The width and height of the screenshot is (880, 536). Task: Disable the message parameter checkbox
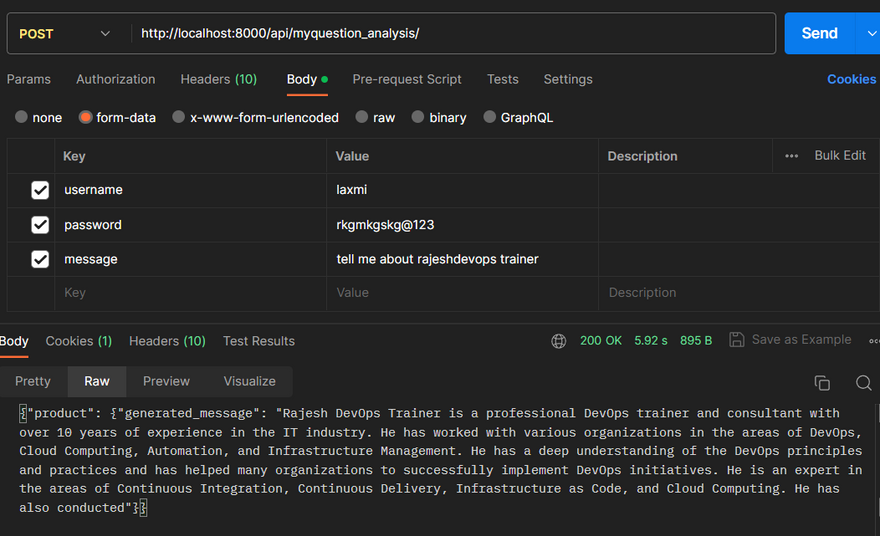pos(40,259)
